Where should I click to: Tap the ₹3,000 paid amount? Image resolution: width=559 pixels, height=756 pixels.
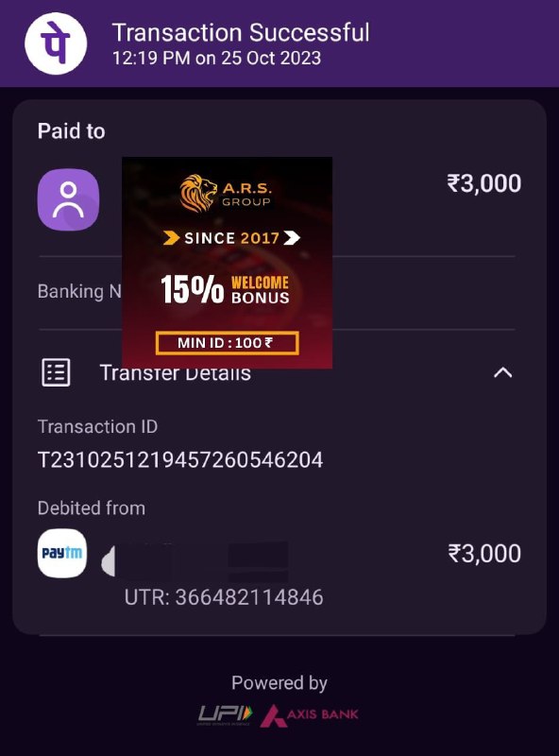[x=483, y=183]
